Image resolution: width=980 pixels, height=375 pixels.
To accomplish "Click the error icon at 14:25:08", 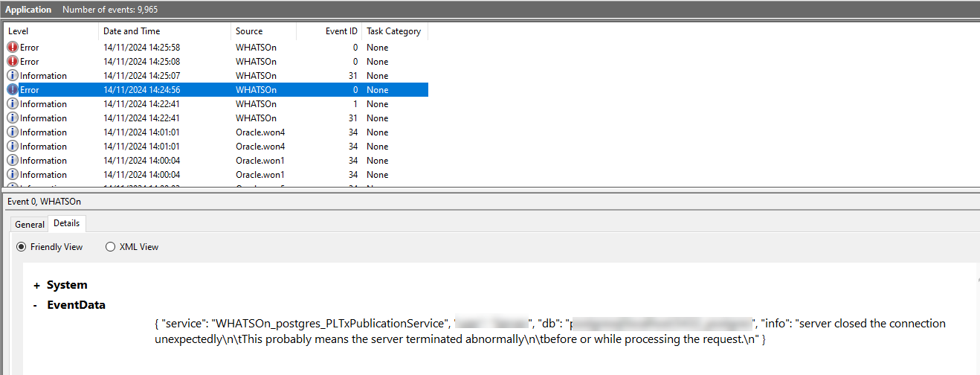I will 13,62.
